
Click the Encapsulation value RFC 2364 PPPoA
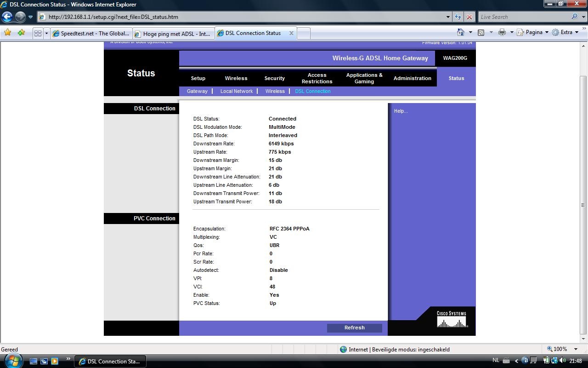coord(289,229)
